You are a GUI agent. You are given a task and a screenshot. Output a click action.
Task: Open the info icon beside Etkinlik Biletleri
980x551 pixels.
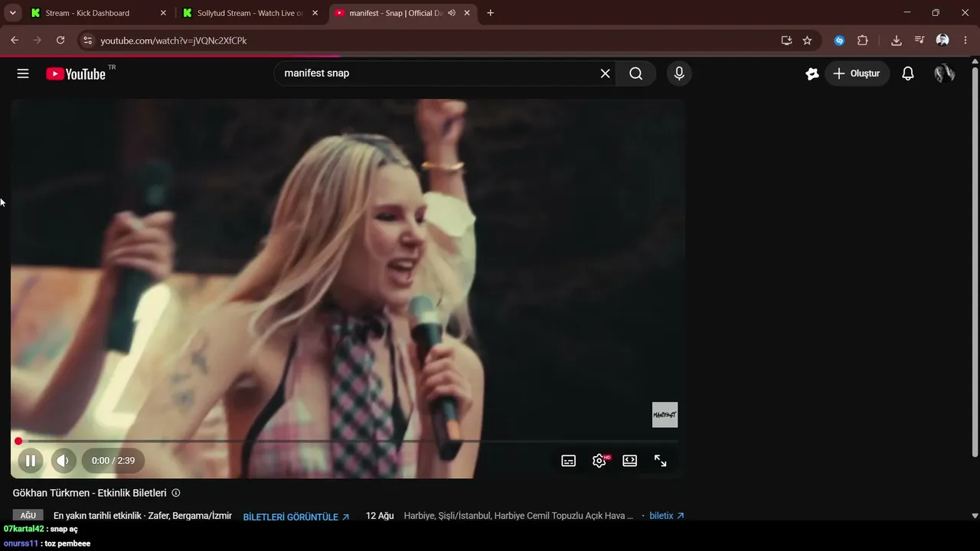click(176, 493)
